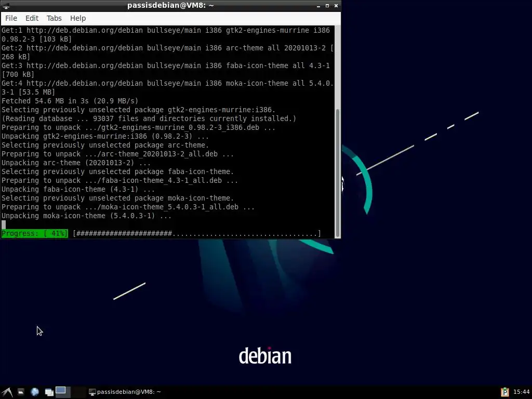Open the Parcellite clipboard manager tray icon
The image size is (532, 399).
pyautogui.click(x=505, y=392)
